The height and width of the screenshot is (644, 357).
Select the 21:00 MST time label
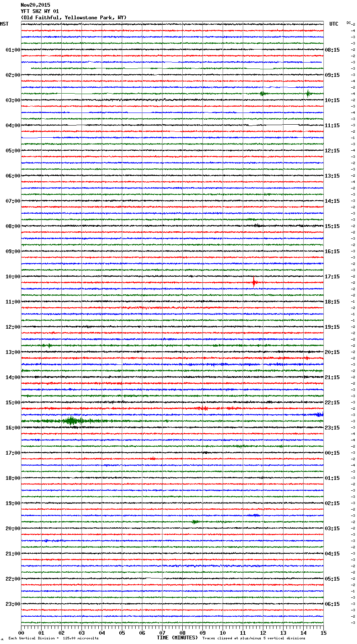tap(13, 554)
